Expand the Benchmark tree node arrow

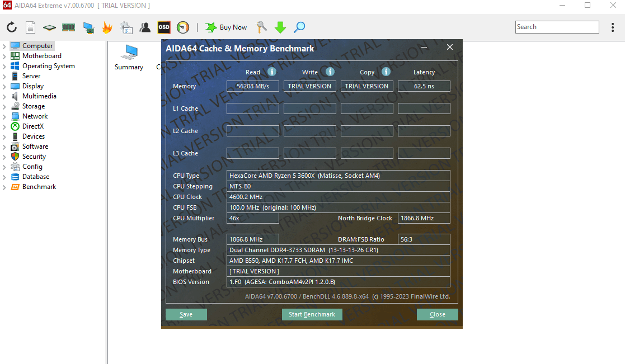[x=4, y=187]
